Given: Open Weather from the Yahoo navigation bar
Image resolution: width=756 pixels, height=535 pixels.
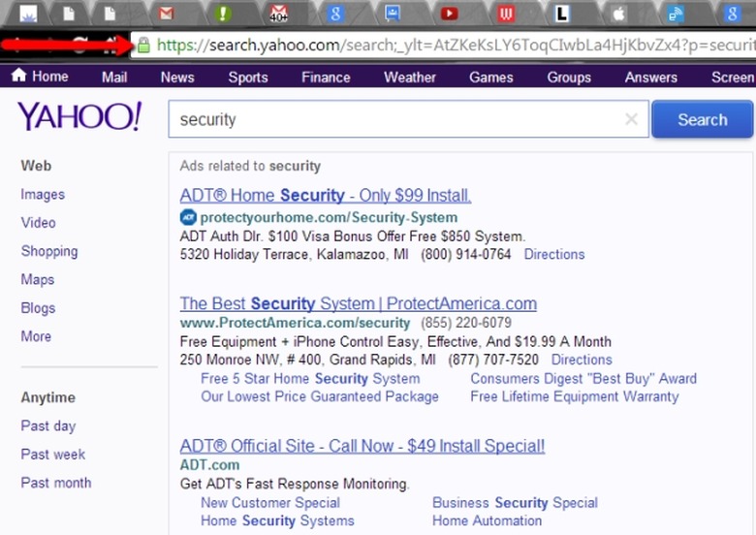Looking at the screenshot, I should point(409,77).
